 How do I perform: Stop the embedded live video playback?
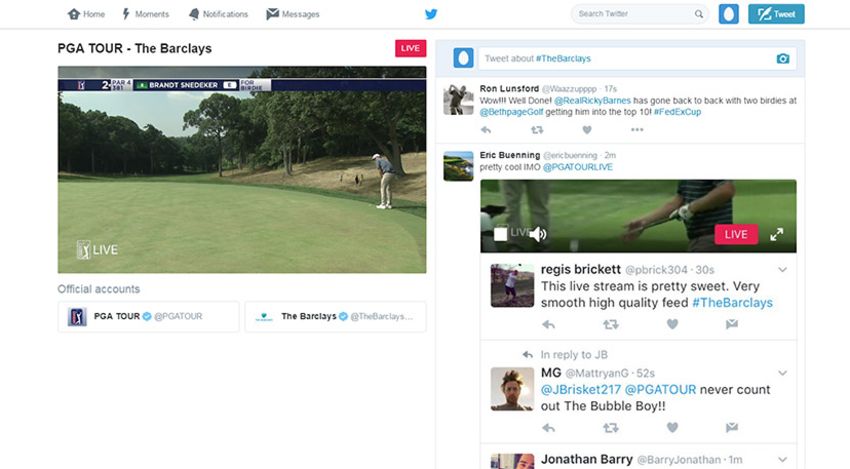[500, 234]
